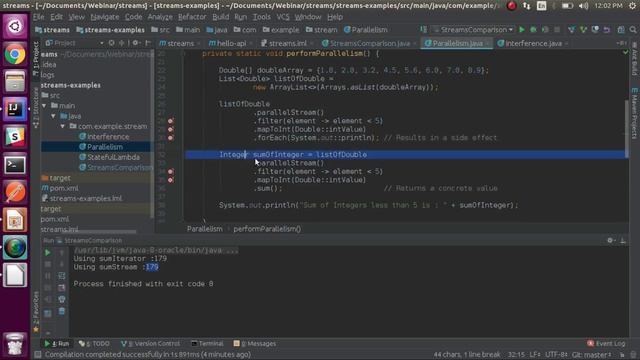The height and width of the screenshot is (360, 640).
Task: Click the Up stack trace arrow in Run panel
Action: (62, 253)
